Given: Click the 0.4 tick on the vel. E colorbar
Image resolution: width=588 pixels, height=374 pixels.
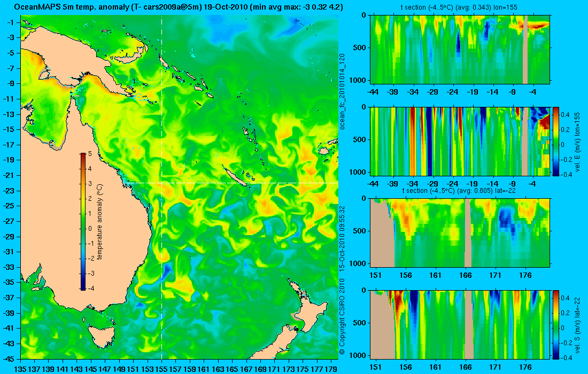Looking at the screenshot, I should tap(566, 114).
